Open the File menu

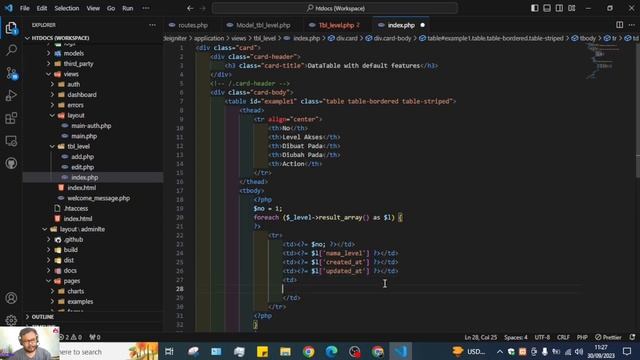24,8
